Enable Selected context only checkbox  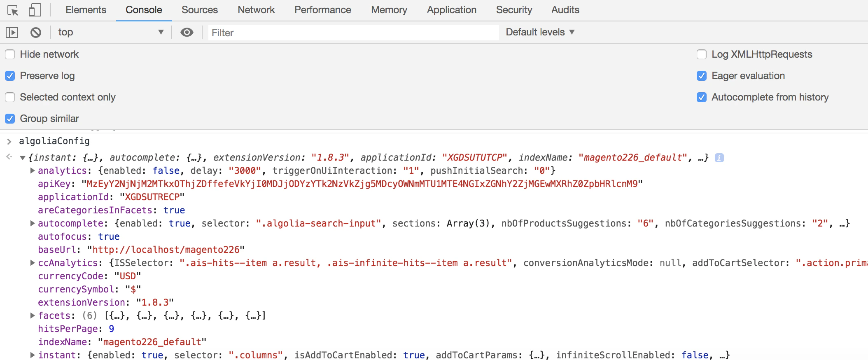click(x=10, y=97)
